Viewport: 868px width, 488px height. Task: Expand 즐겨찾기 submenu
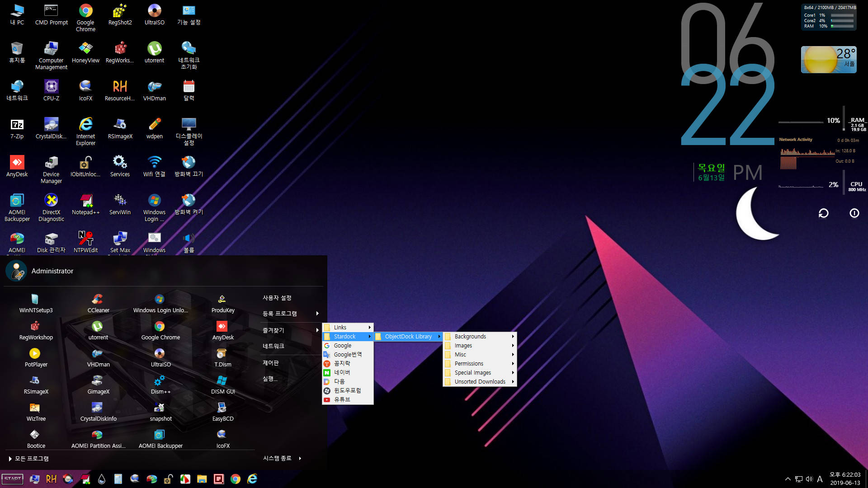pyautogui.click(x=291, y=330)
